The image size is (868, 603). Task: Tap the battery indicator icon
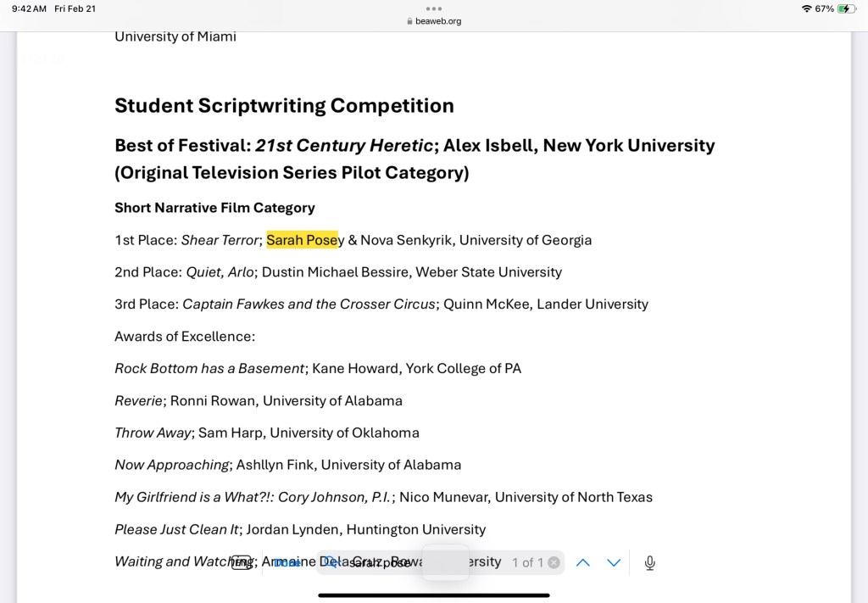coord(846,8)
